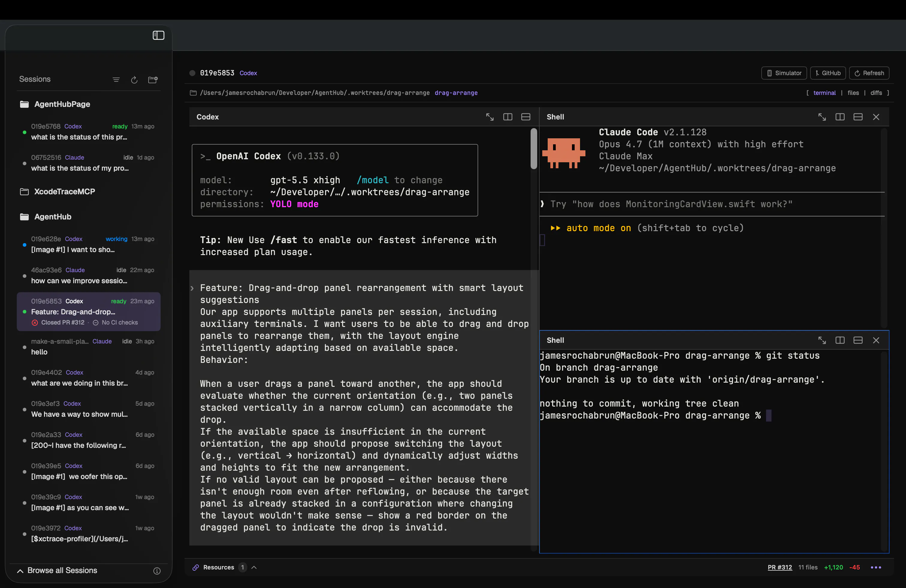Split the Codex panel vertically
This screenshot has height=588, width=906.
508,117
